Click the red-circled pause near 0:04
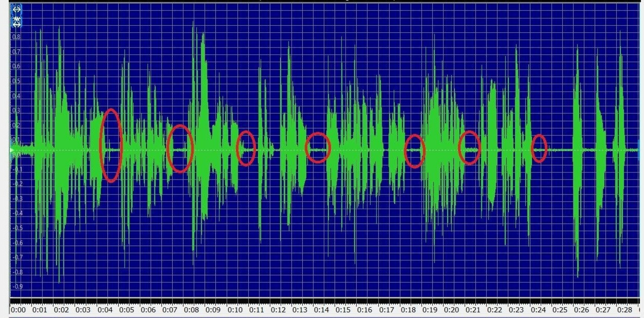644x318 pixels. pos(111,146)
